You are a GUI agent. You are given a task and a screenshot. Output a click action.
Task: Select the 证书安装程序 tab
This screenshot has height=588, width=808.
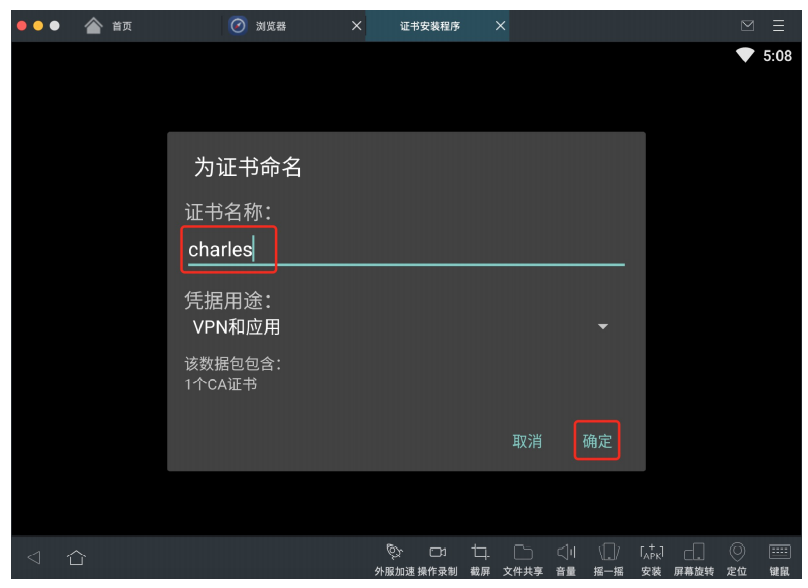point(437,26)
